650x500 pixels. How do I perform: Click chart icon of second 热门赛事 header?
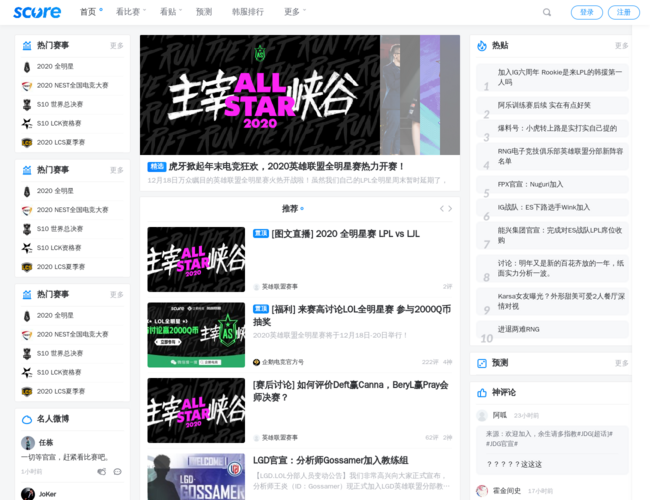tap(27, 170)
